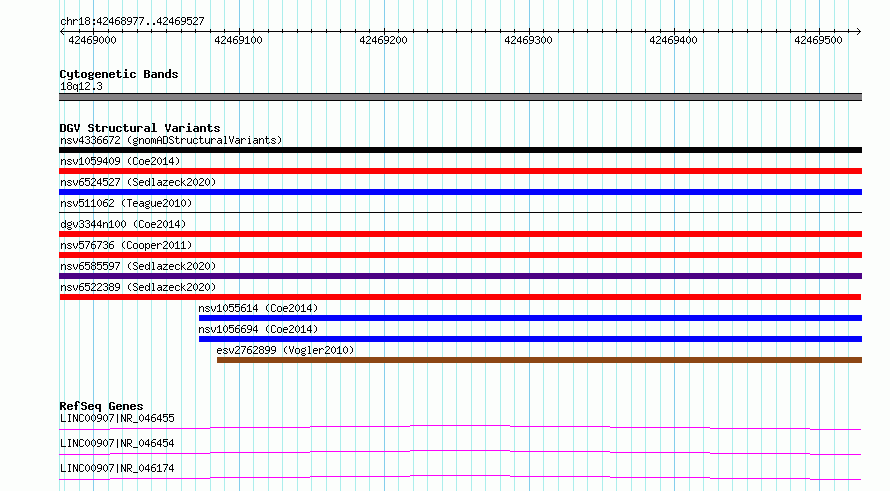
Task: Click the magenta NR_046455 intron line
Action: click(460, 427)
